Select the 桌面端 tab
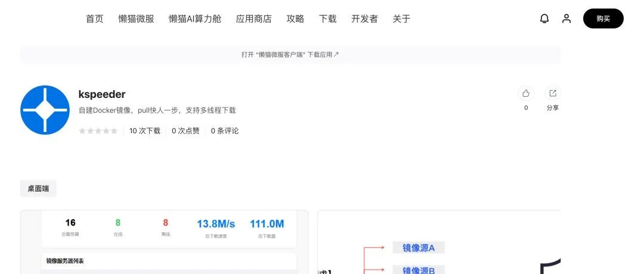 point(38,189)
